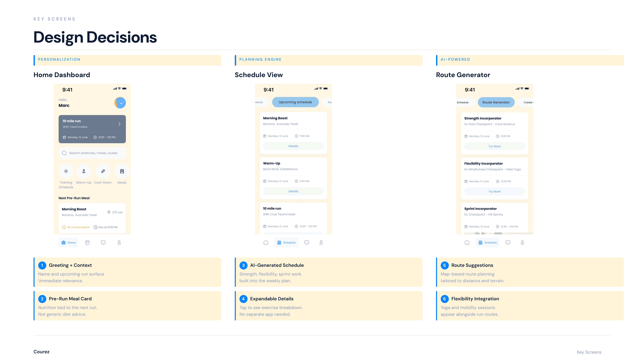The height and width of the screenshot is (362, 644).
Task: Tap profile icon in Route Generator navbar
Action: click(522, 243)
